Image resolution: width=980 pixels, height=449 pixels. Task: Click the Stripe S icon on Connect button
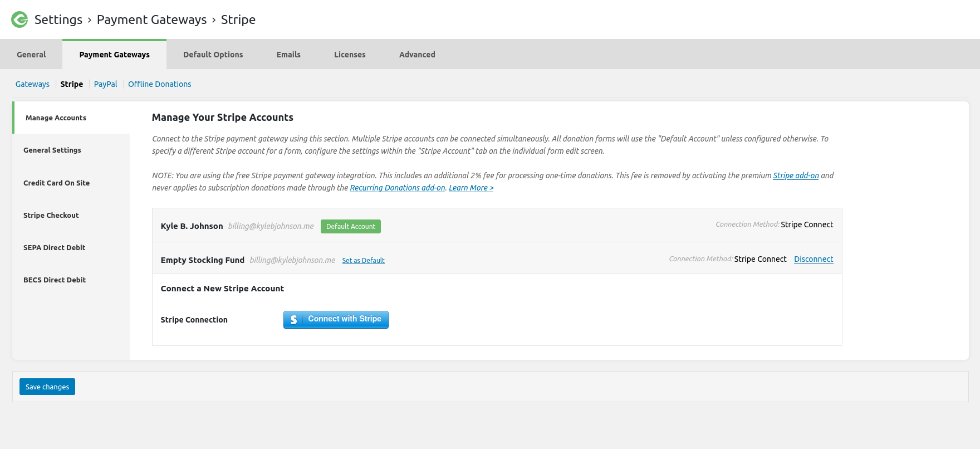tap(293, 320)
